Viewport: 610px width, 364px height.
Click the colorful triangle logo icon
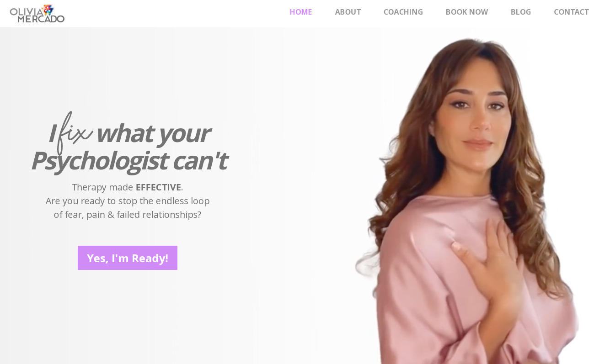coord(48,10)
